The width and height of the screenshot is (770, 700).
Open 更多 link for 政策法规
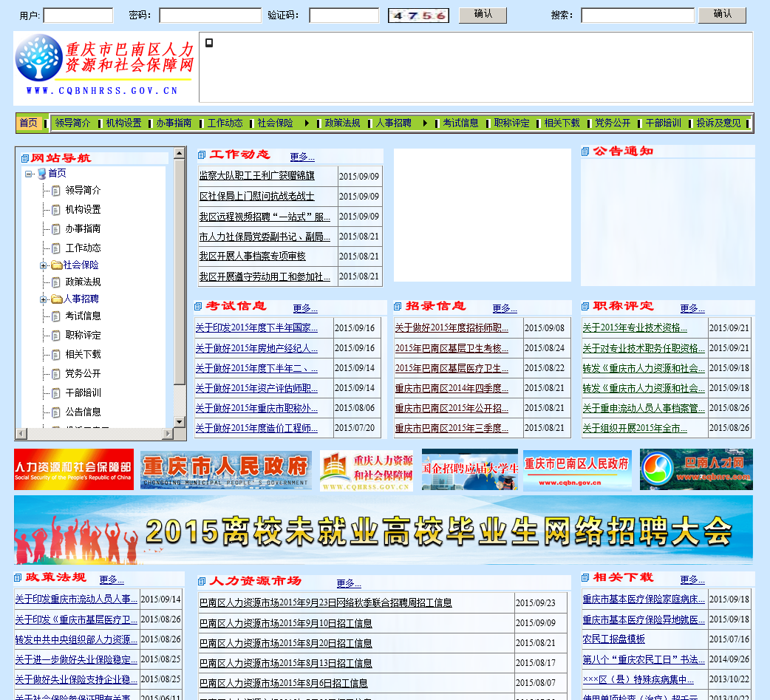point(112,580)
